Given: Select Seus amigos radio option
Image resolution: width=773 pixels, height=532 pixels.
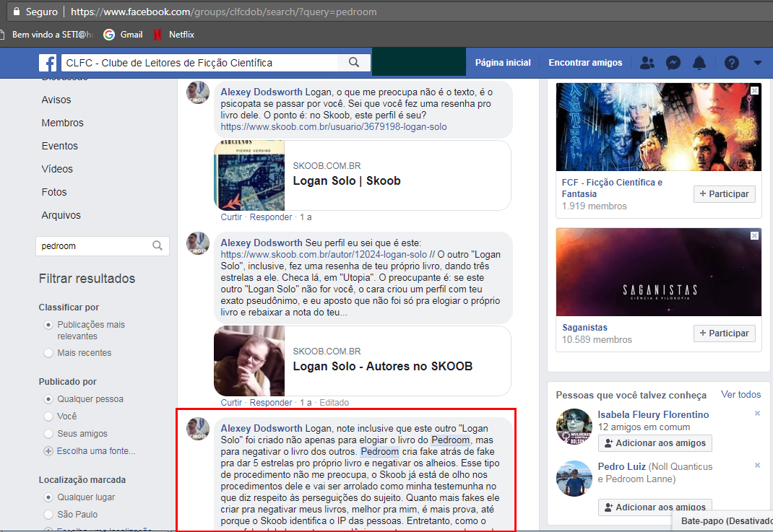Looking at the screenshot, I should point(48,434).
